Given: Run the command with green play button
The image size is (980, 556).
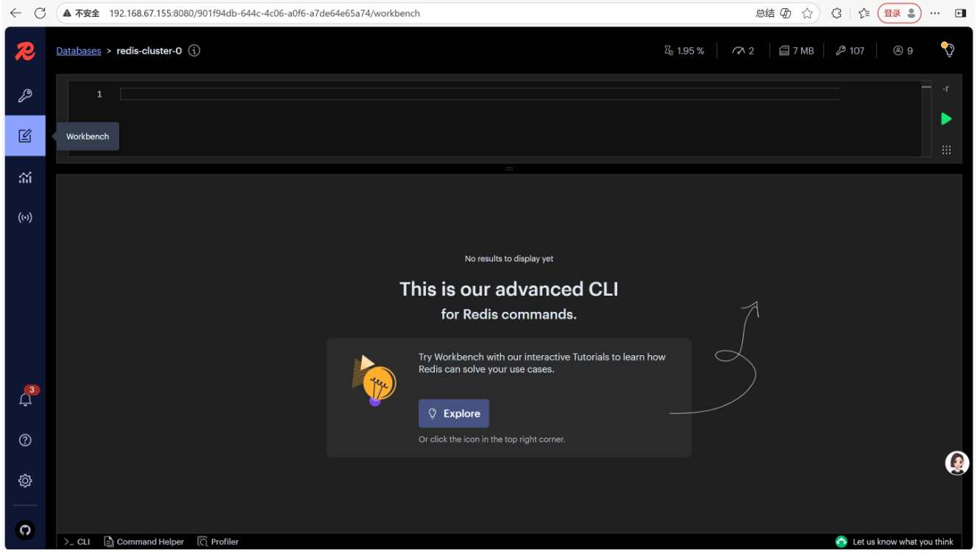Looking at the screenshot, I should [946, 119].
